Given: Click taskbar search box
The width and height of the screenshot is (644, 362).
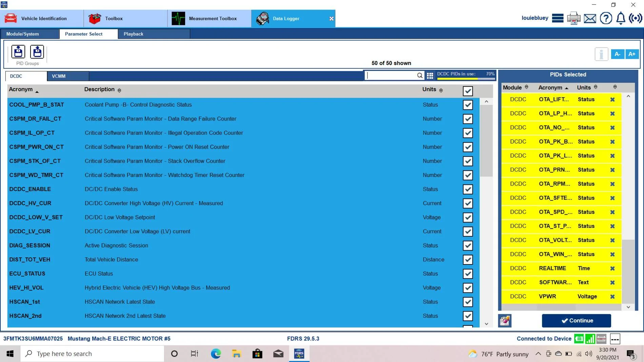Looking at the screenshot, I should click(92, 354).
